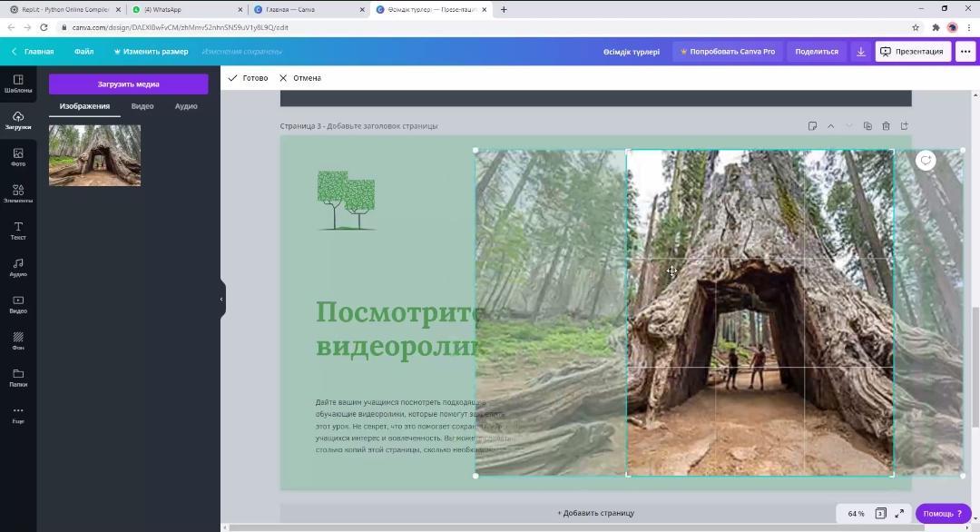Viewport: 980px width, 532px height.
Task: Open the three-dots more options menu
Action: [965, 52]
